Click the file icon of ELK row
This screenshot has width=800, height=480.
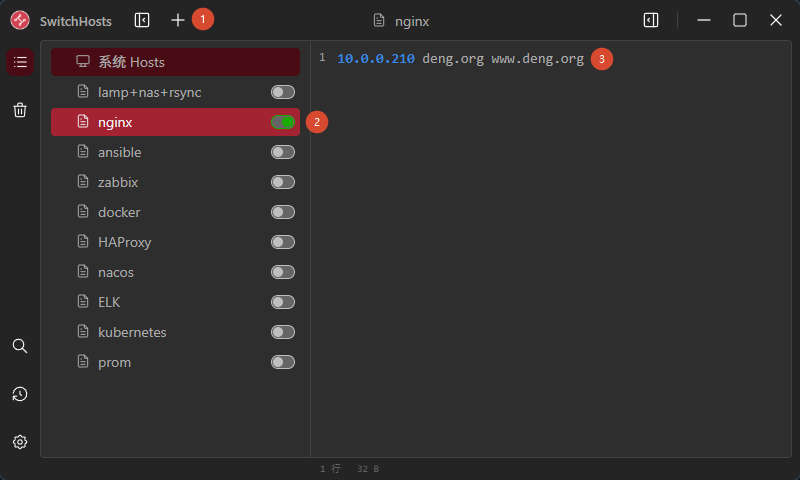pos(83,301)
